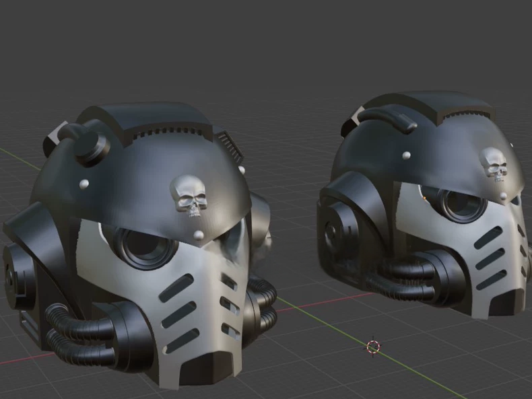The image size is (532, 399).
Task: Select the skull emblem on left helmet
Action: (189, 196)
